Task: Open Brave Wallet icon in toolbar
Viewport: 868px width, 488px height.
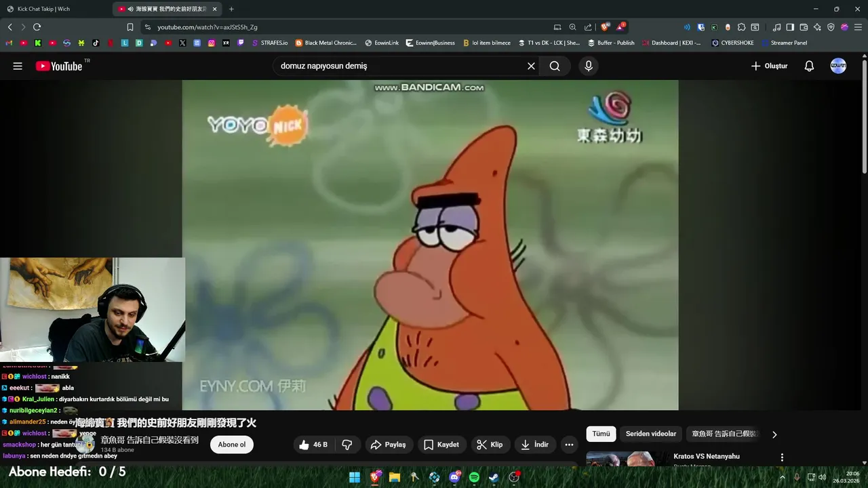Action: coord(804,27)
